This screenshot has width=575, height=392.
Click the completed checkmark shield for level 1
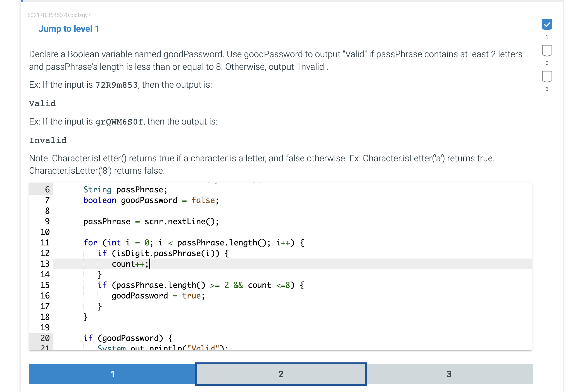point(547,25)
